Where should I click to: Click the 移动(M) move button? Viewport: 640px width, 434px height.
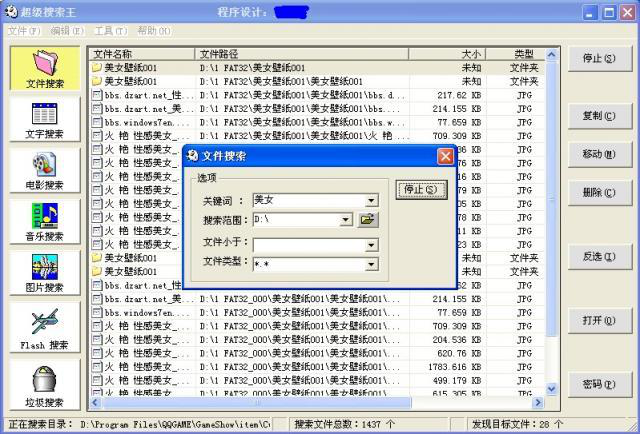tap(599, 154)
